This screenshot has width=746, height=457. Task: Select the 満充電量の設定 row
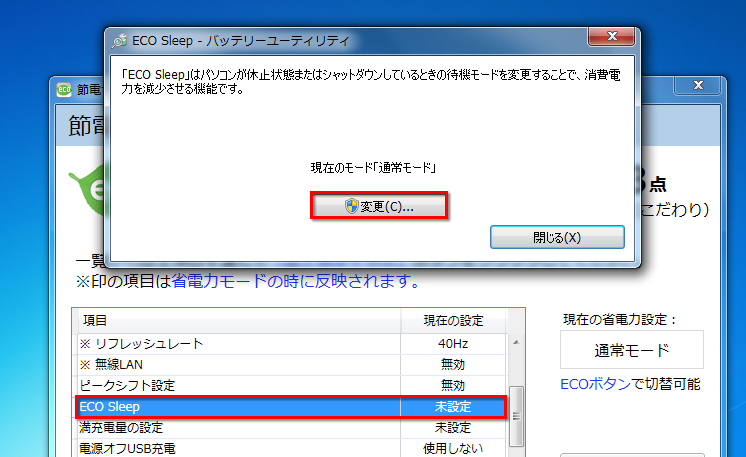[x=291, y=428]
